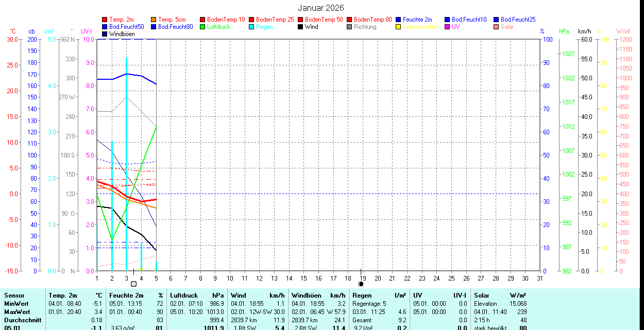Click the Windböen legend label
This screenshot has width=644, height=330.
pos(122,34)
